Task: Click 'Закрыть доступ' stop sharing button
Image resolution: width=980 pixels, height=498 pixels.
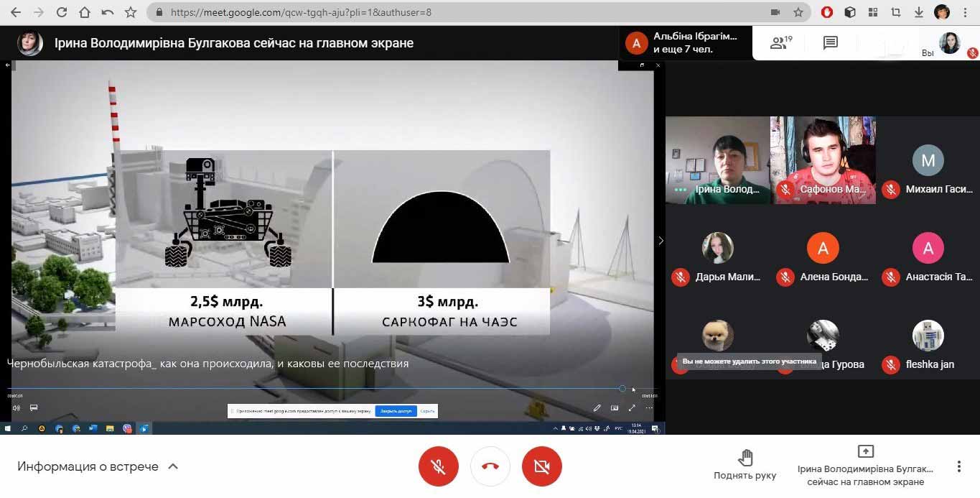Action: coord(396,411)
